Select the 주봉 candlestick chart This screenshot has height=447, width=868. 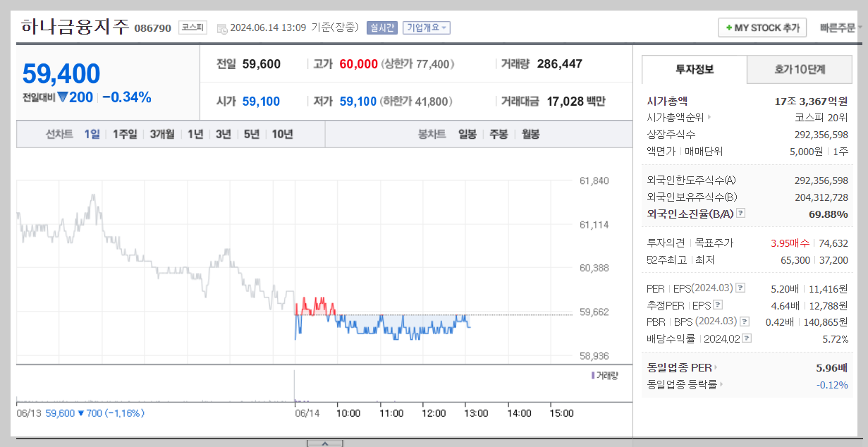[x=499, y=134]
